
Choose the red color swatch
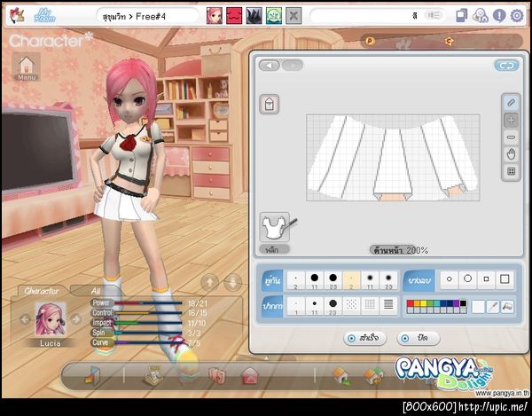coord(410,303)
